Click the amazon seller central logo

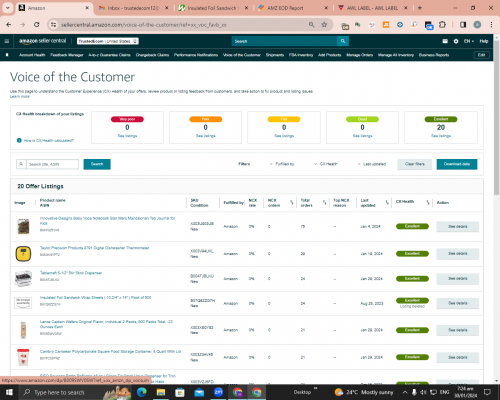[x=42, y=41]
